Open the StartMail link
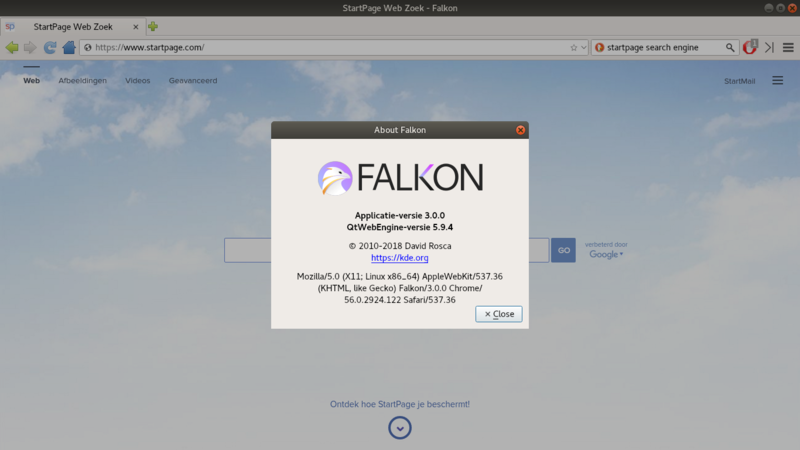 739,81
